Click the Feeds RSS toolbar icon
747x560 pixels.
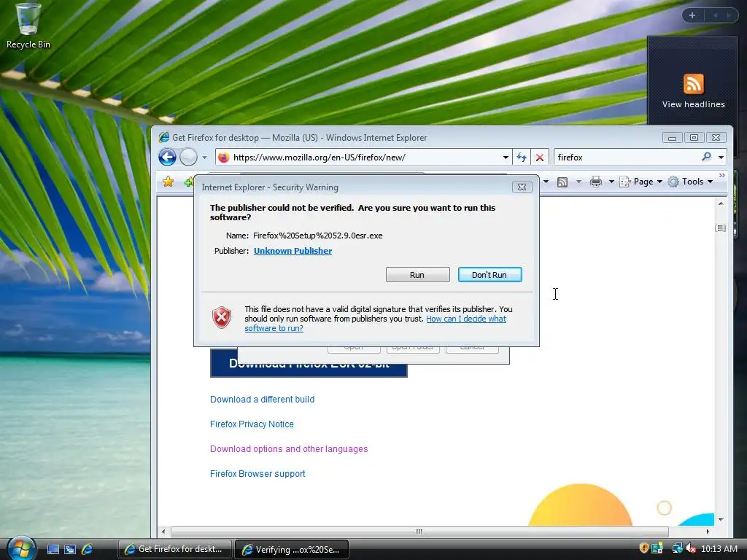[562, 182]
